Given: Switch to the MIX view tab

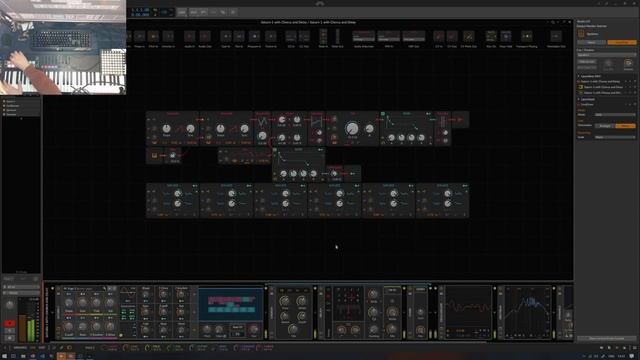Looking at the screenshot, I should coord(33,347).
